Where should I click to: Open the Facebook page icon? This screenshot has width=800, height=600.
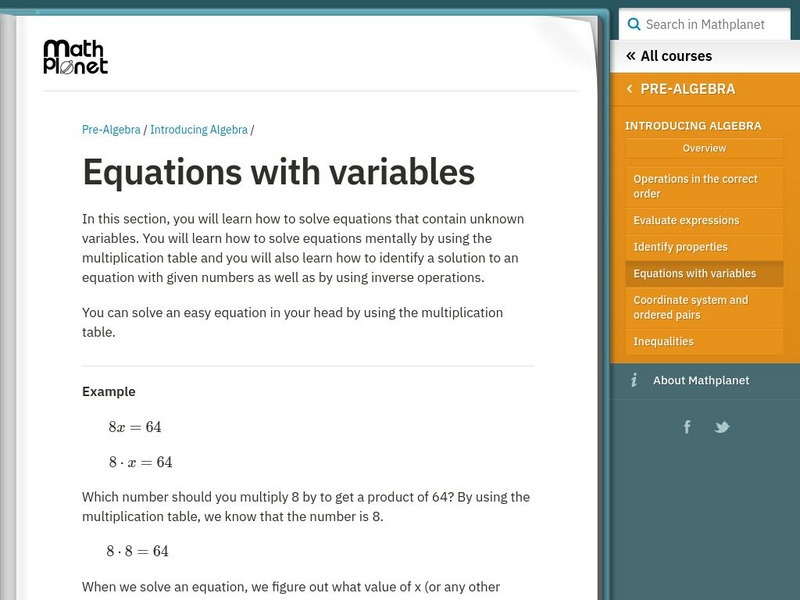click(x=687, y=427)
